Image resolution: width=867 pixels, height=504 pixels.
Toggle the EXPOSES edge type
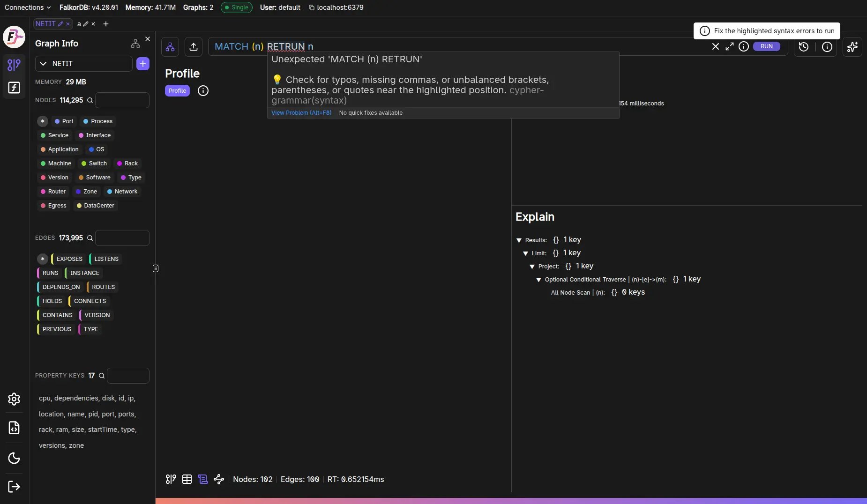point(68,259)
